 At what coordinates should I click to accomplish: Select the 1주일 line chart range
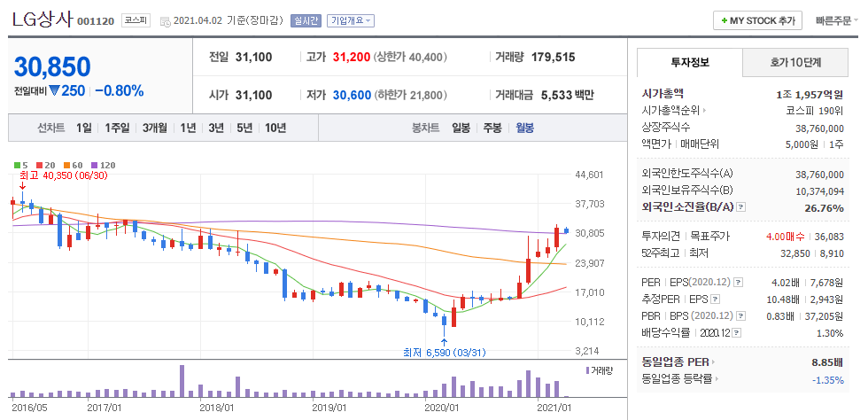(x=117, y=128)
